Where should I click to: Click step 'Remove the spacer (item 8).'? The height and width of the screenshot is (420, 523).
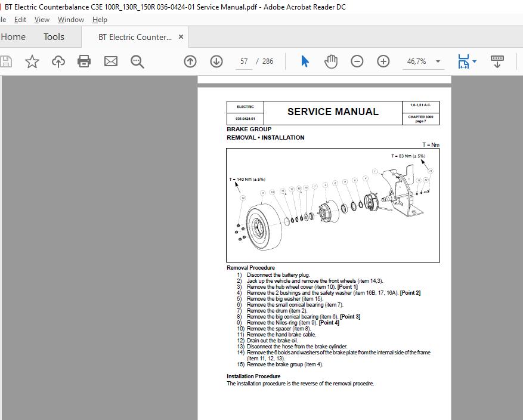(x=279, y=329)
